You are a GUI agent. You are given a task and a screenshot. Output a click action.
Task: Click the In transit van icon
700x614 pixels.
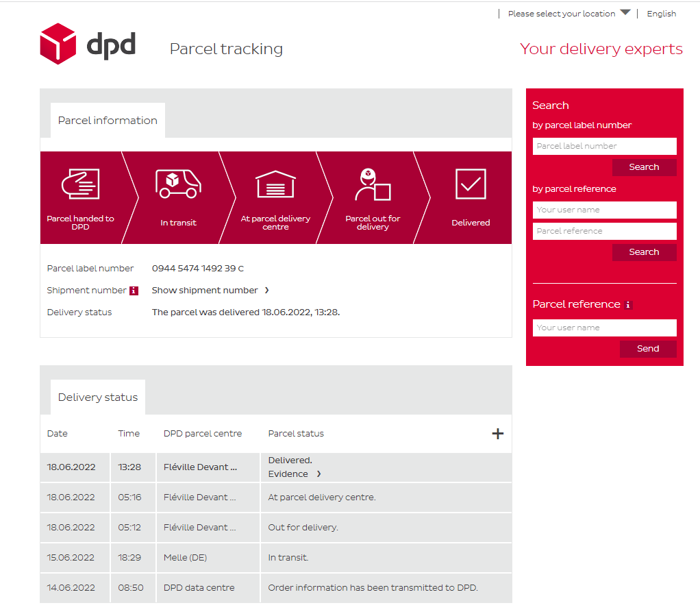pyautogui.click(x=178, y=184)
